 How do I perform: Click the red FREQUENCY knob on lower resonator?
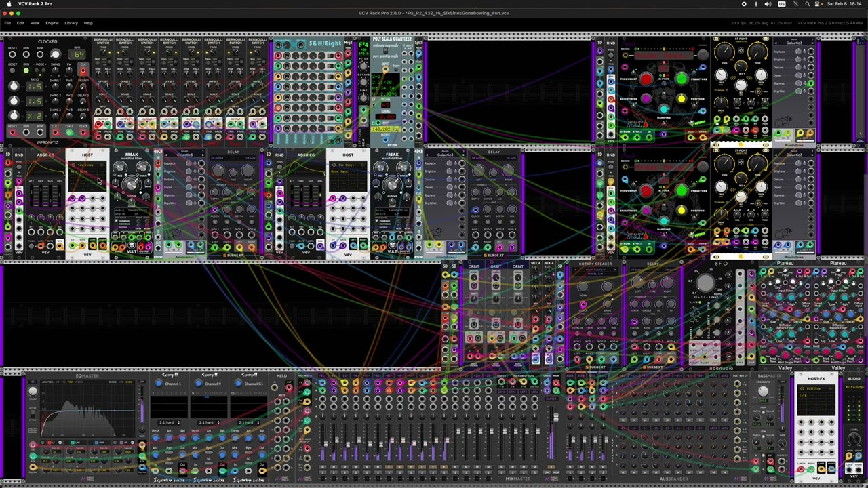click(645, 192)
